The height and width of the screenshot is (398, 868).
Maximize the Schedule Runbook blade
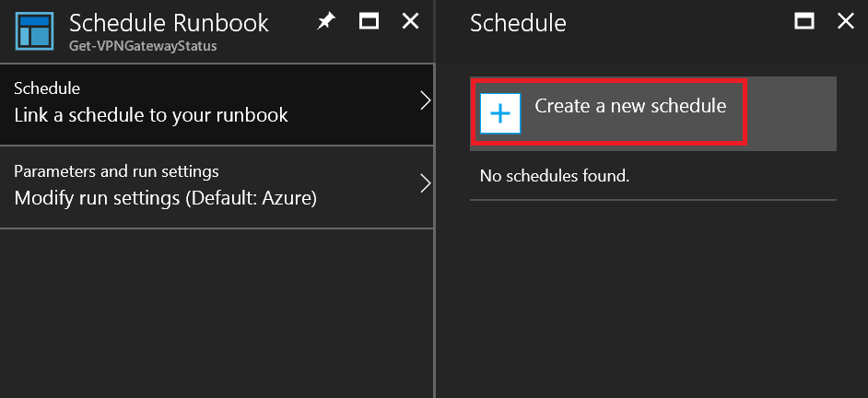pyautogui.click(x=369, y=21)
